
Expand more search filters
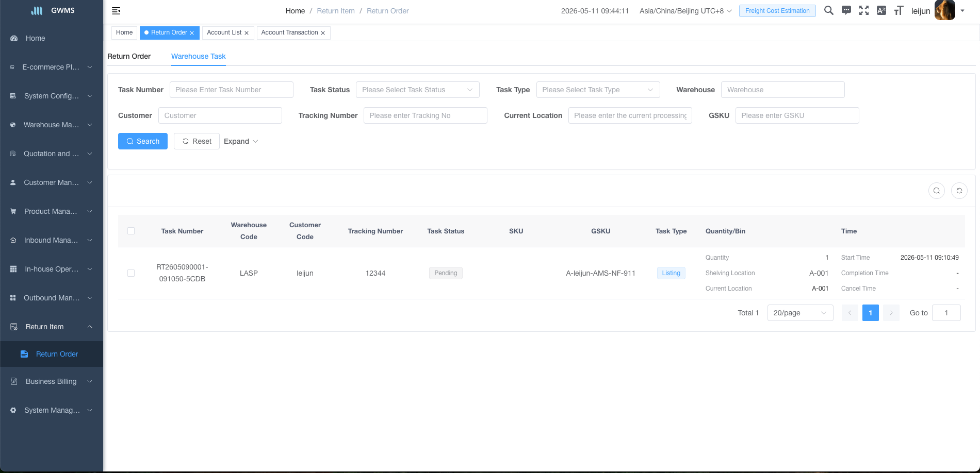coord(241,141)
